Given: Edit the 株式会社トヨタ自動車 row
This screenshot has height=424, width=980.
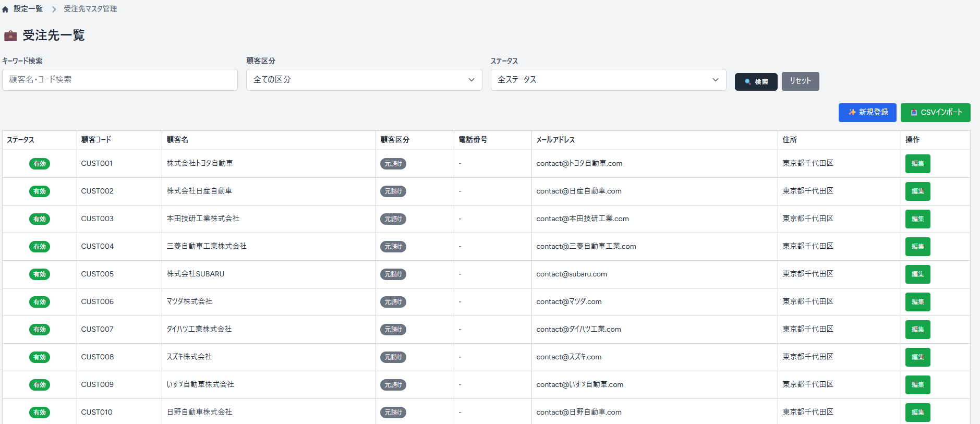Looking at the screenshot, I should click(x=917, y=164).
